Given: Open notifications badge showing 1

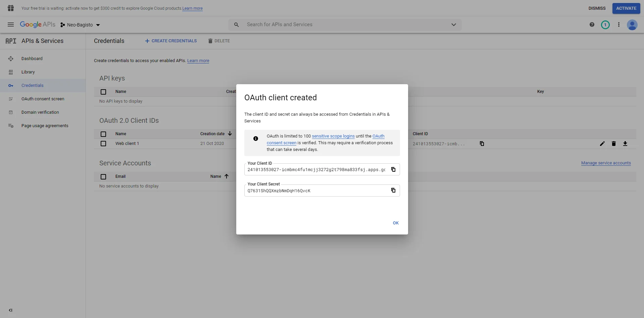Looking at the screenshot, I should (x=605, y=24).
